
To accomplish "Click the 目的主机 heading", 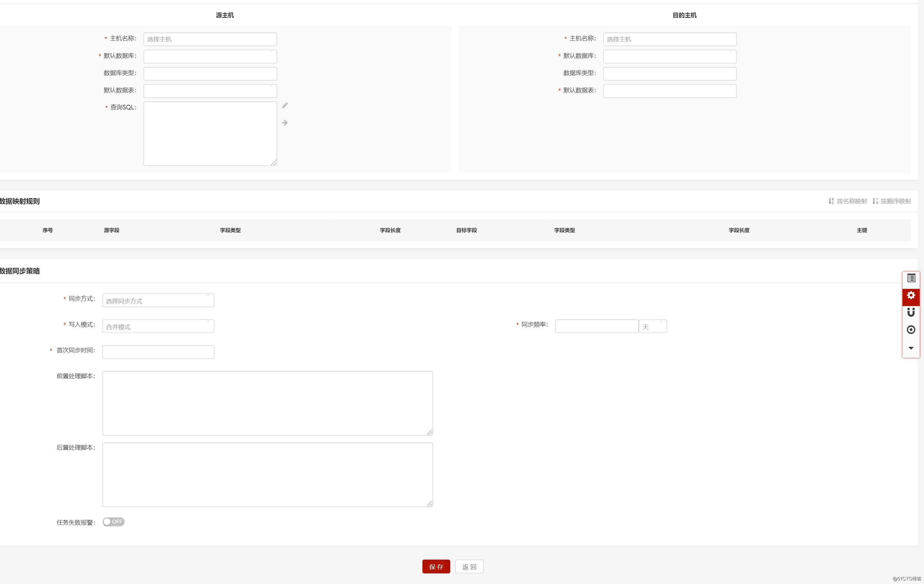I will tap(685, 15).
